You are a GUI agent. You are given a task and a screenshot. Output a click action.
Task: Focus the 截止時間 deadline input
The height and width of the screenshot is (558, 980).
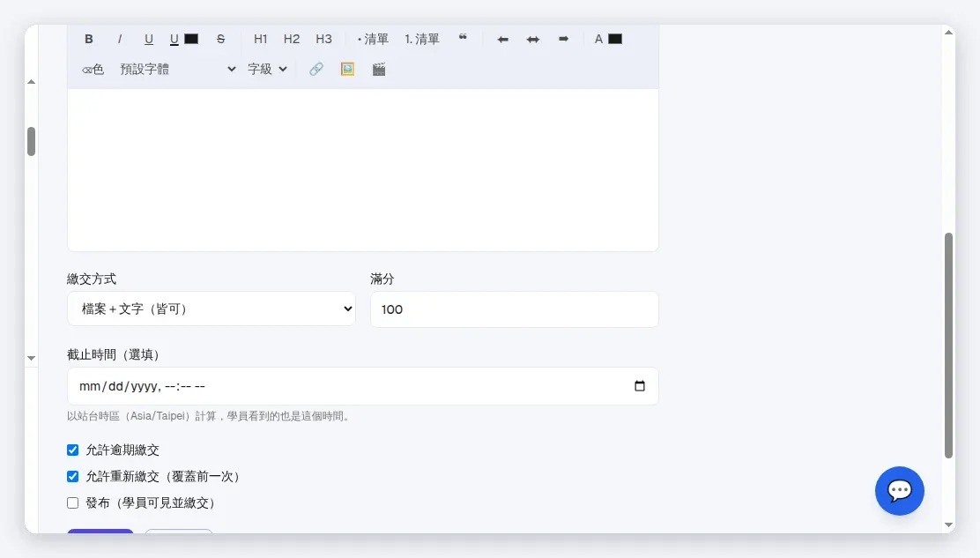pyautogui.click(x=362, y=386)
